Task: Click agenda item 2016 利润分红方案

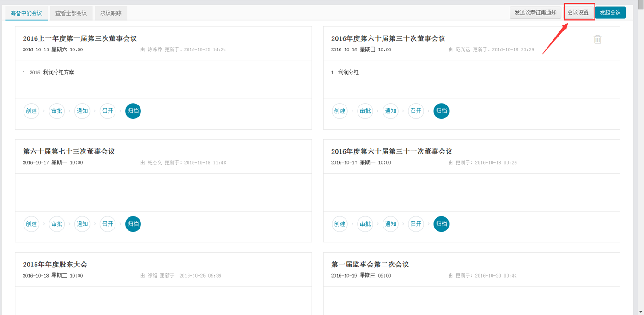Action: pyautogui.click(x=52, y=73)
